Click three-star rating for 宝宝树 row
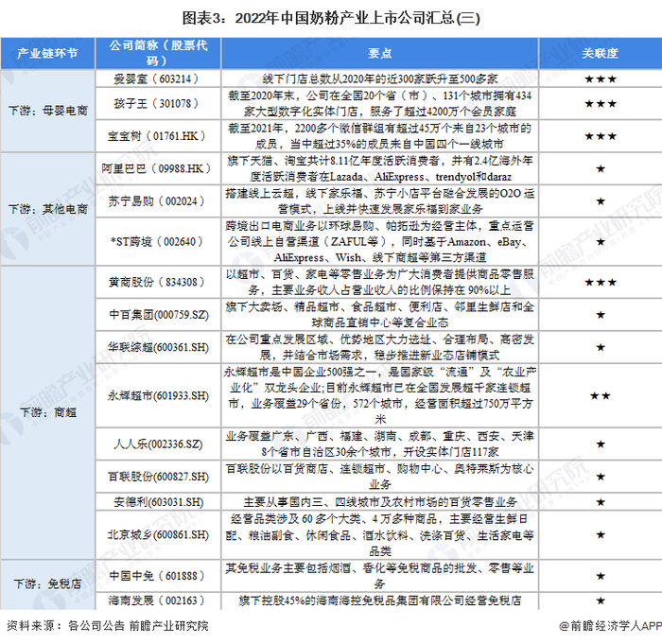 tap(601, 136)
